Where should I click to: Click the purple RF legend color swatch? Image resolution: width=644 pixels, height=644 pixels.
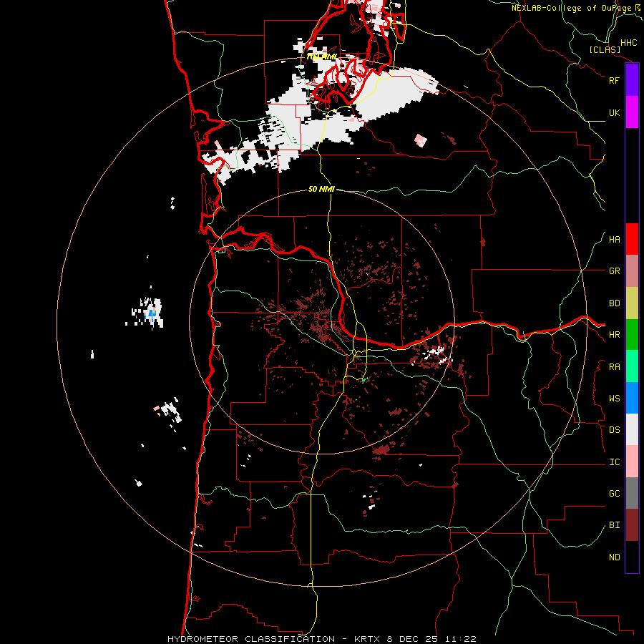632,80
